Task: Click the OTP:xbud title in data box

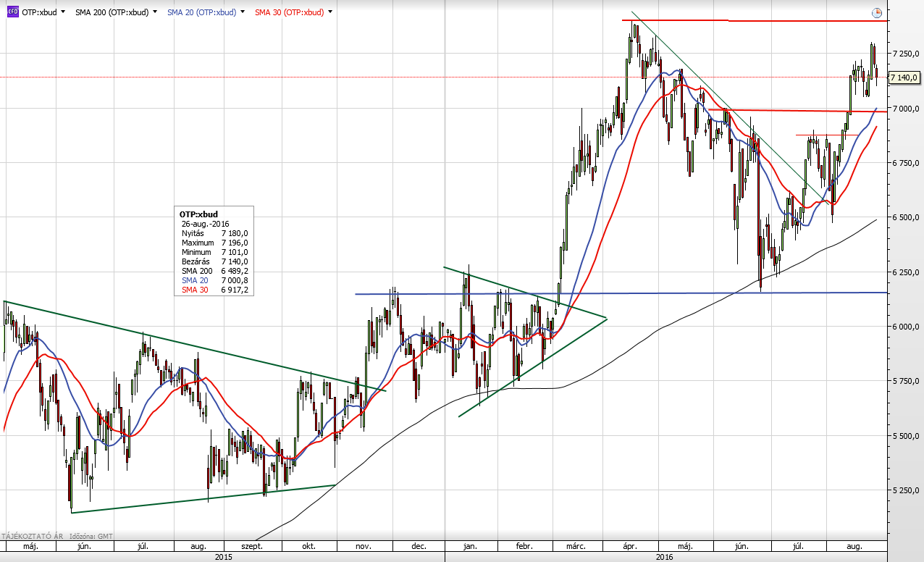Action: [198, 214]
